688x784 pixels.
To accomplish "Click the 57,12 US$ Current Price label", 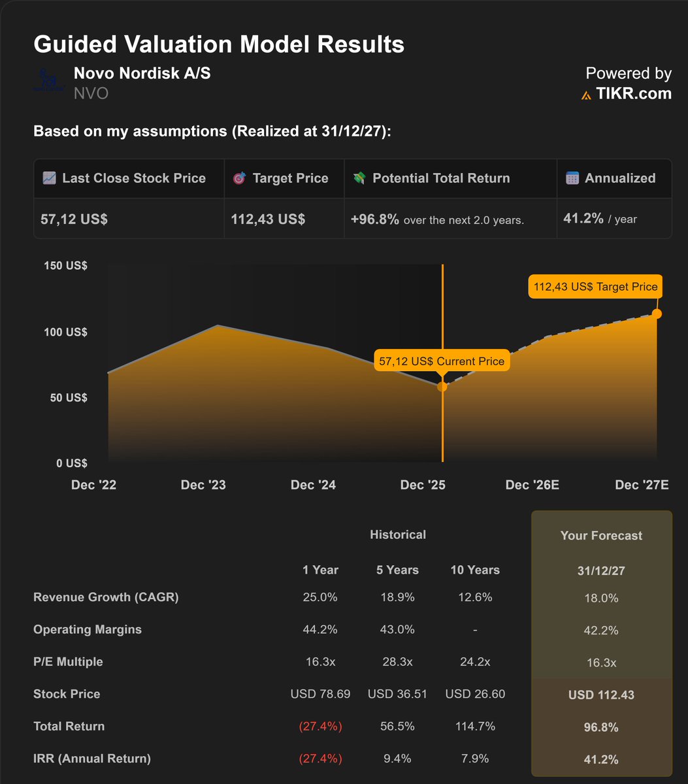I will pyautogui.click(x=442, y=361).
